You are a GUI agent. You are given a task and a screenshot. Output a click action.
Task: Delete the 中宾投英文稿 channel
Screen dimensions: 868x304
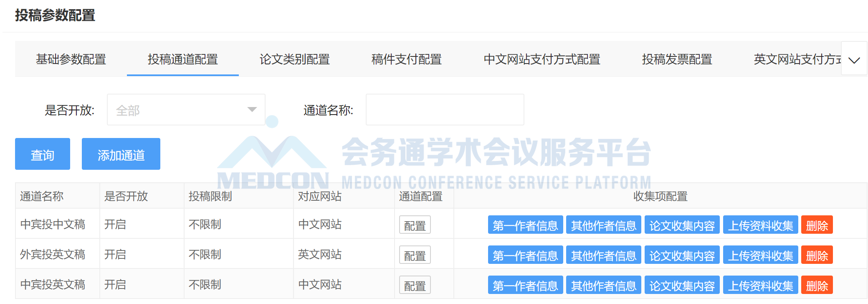click(817, 286)
